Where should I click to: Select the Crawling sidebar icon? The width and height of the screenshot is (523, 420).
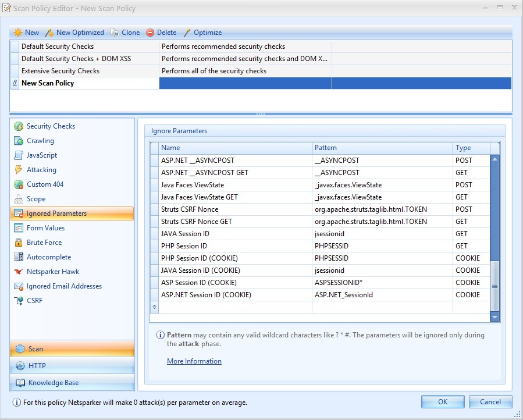pos(18,141)
